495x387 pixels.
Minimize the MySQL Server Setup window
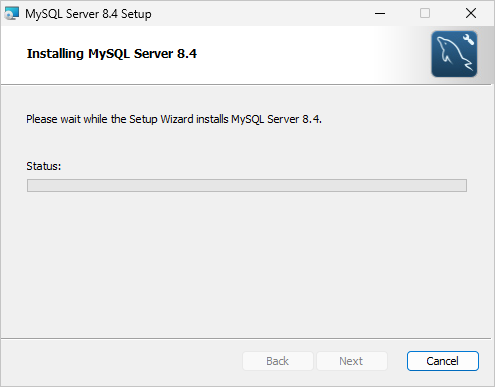[380, 13]
